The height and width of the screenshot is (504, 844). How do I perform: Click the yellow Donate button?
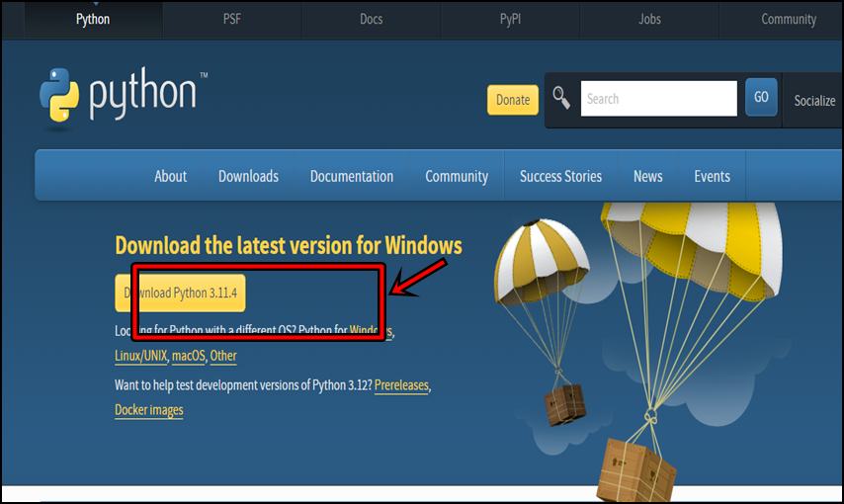(x=513, y=100)
